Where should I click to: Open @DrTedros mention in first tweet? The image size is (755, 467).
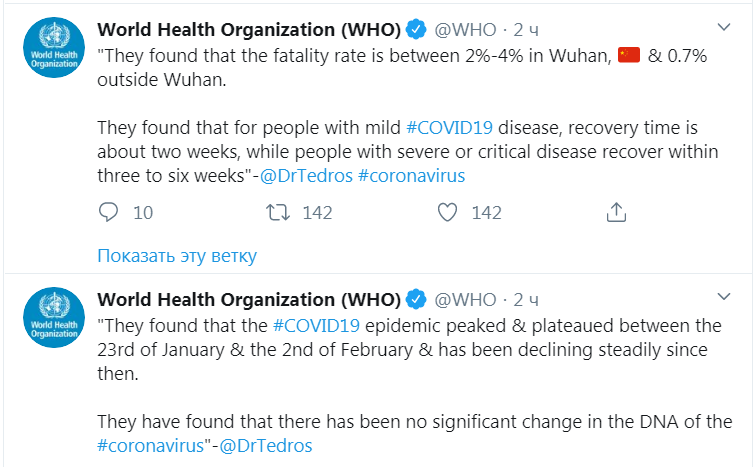pyautogui.click(x=303, y=175)
